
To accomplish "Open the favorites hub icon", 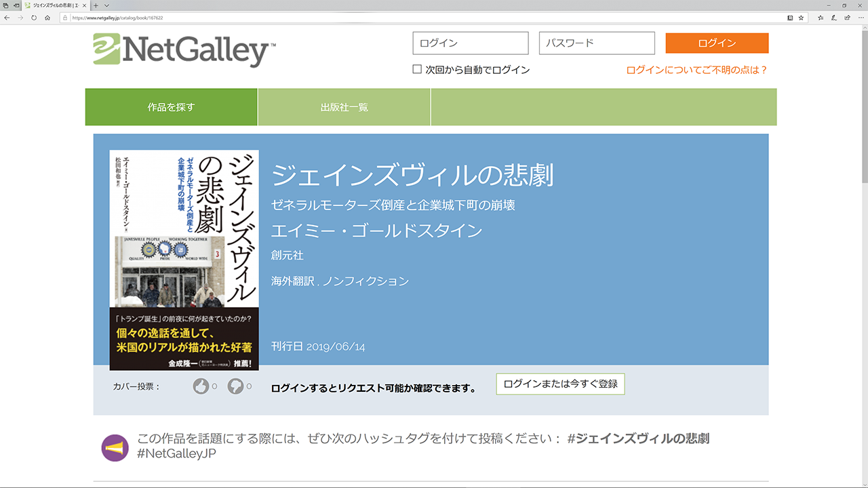I will pyautogui.click(x=820, y=18).
